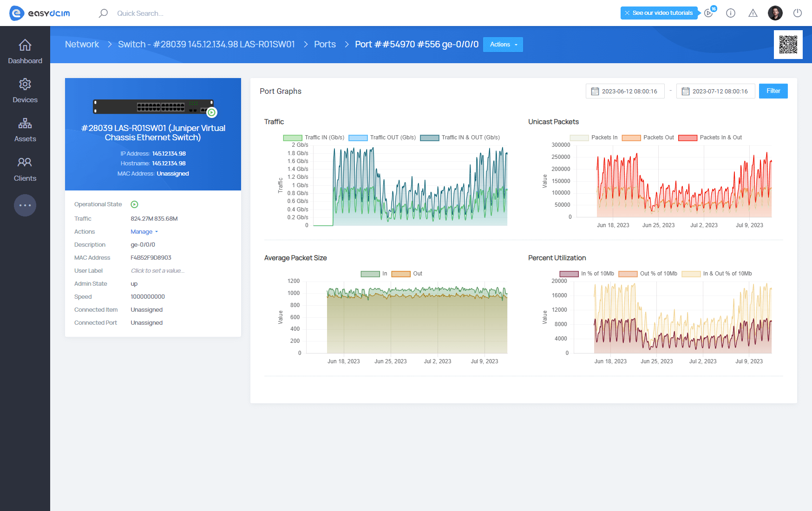Apply the date range with Filter button
Screen dimensions: 812x511
pos(773,91)
